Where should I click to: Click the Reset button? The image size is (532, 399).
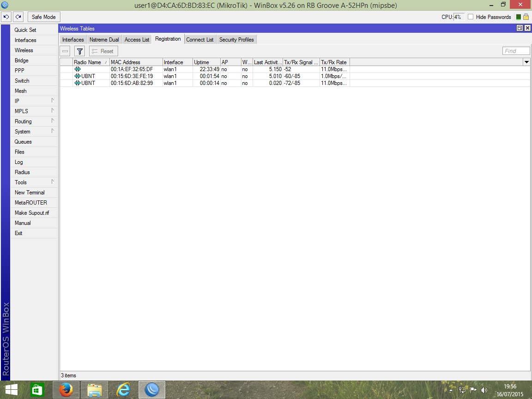point(103,51)
